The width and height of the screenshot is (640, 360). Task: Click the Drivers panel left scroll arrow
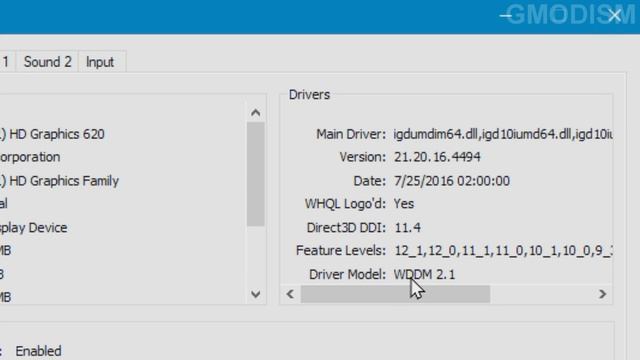[x=290, y=294]
